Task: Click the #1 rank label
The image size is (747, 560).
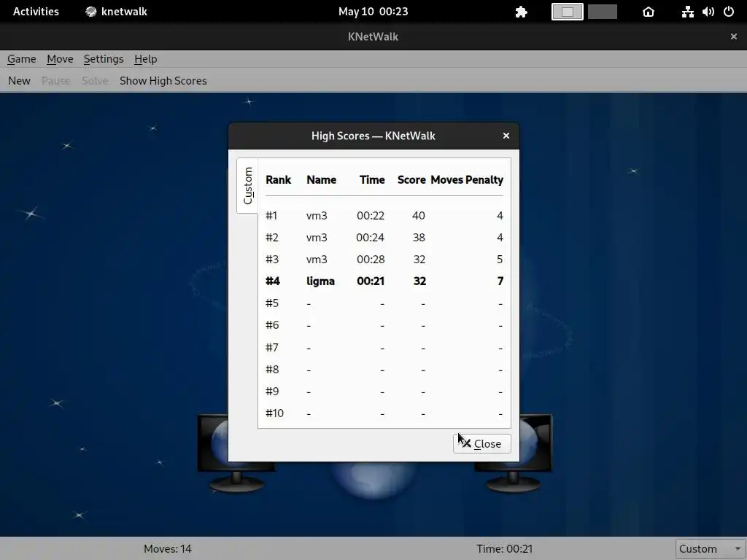Action: [271, 216]
